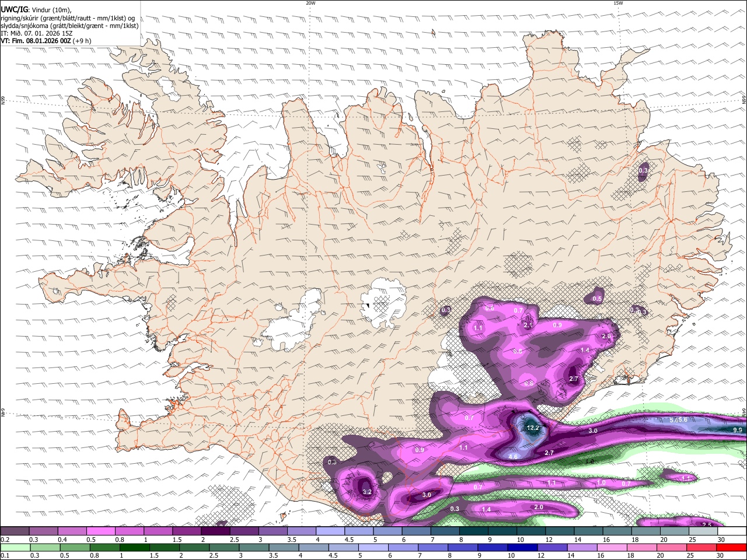Click the cross-hatched 0.3 cell in northeast Iceland

click(x=643, y=170)
